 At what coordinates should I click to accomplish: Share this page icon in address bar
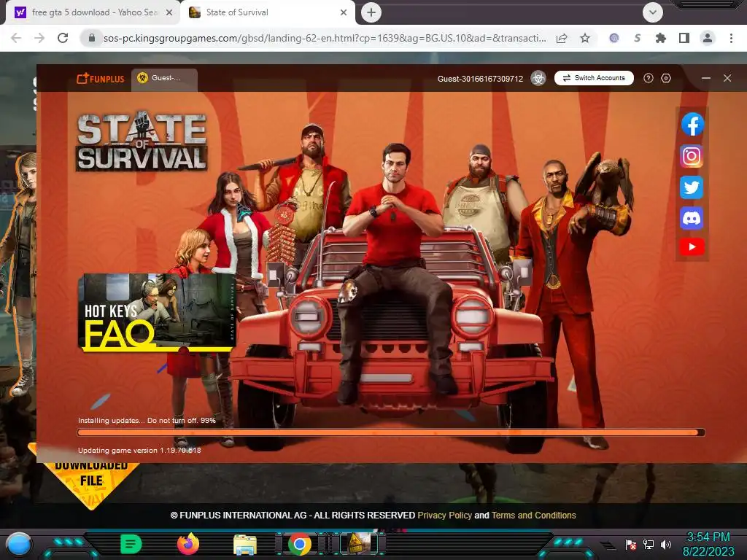pyautogui.click(x=562, y=38)
